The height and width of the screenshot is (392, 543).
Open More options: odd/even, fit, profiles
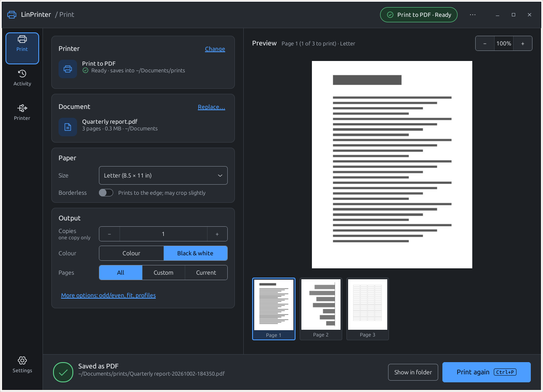[x=109, y=295]
